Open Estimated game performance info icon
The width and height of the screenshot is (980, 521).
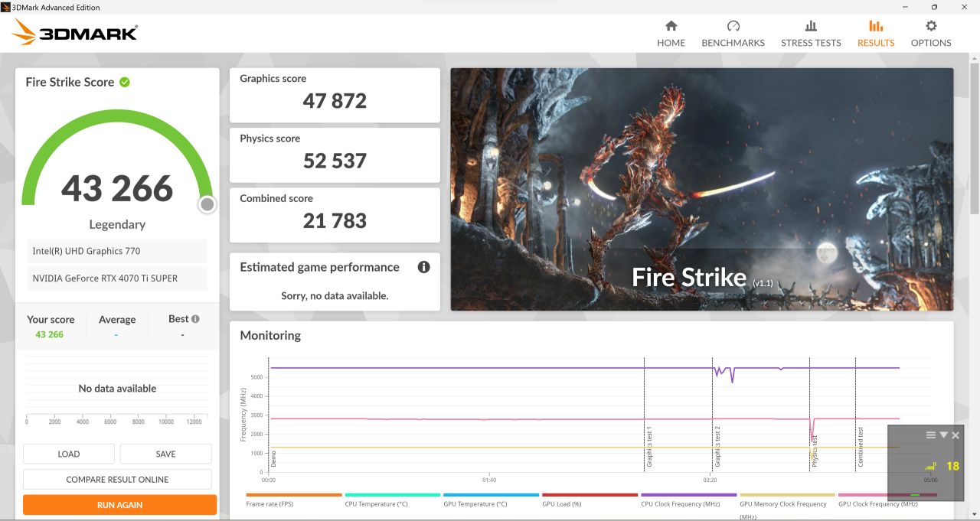(x=423, y=267)
